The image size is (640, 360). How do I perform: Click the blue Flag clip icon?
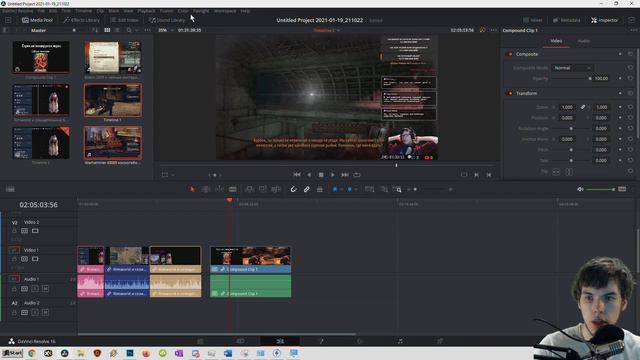(335, 189)
